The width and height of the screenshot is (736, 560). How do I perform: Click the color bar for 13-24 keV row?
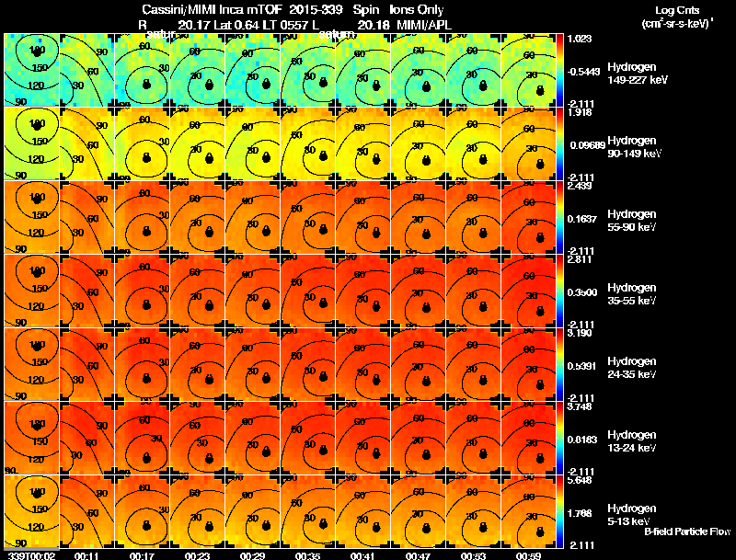tap(559, 438)
